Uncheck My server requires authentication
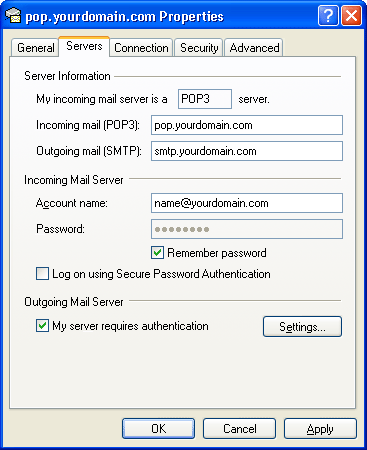367x450 pixels. tap(42, 326)
